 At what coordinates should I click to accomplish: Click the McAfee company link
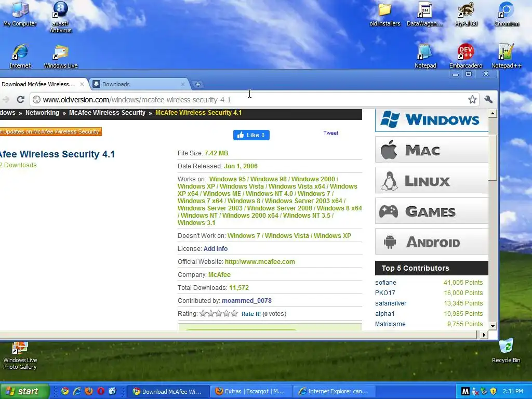point(220,275)
